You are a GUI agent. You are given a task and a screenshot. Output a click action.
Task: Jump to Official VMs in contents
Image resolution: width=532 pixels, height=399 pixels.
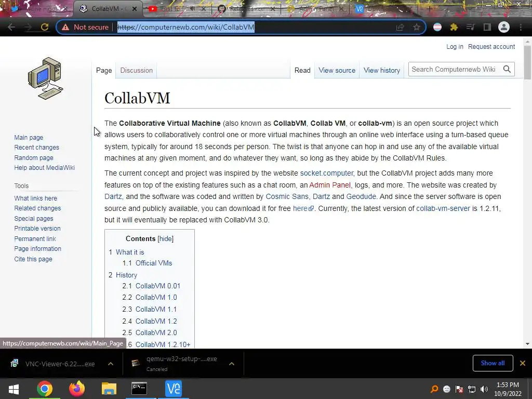click(x=154, y=263)
